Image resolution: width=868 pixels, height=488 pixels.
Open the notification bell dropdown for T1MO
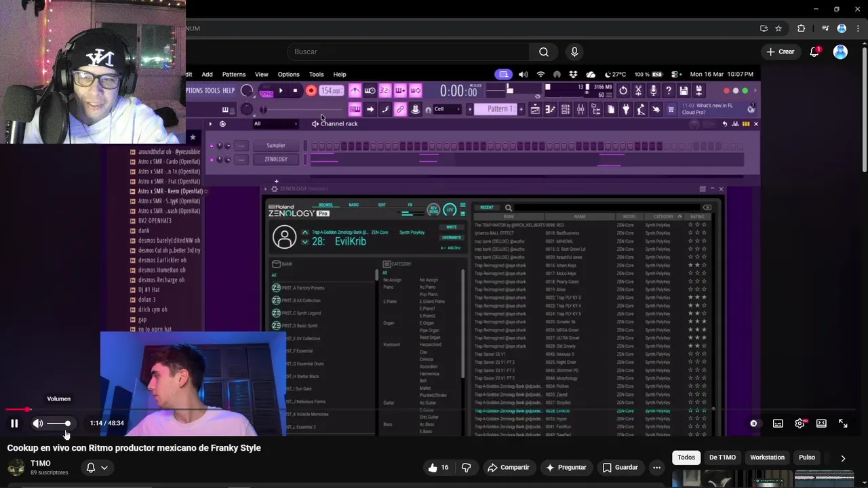coord(97,468)
